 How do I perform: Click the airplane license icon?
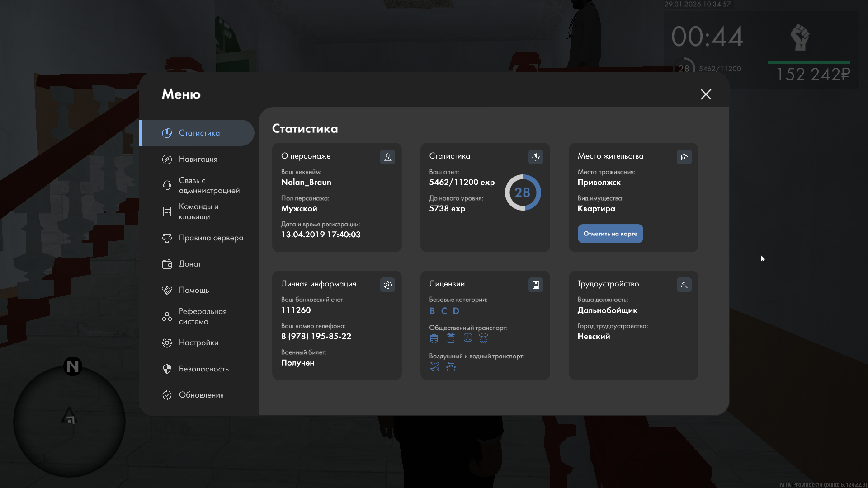pyautogui.click(x=434, y=366)
